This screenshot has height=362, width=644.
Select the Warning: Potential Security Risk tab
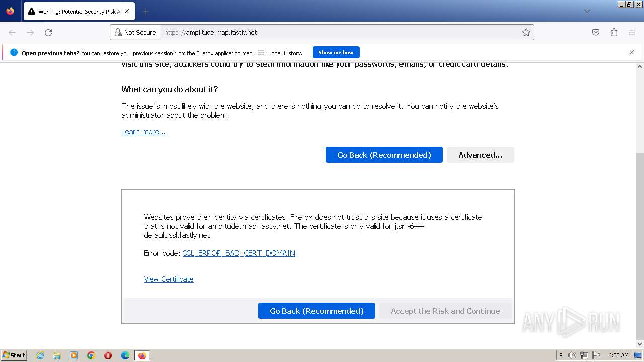click(x=79, y=11)
